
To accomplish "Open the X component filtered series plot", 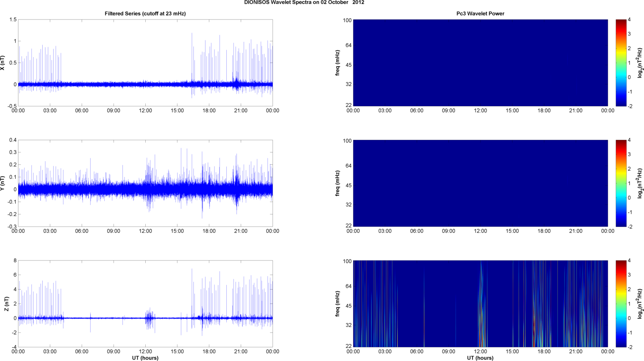I will pos(145,63).
